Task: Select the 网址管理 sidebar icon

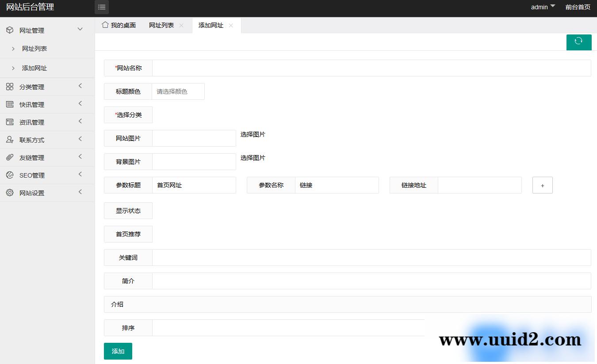Action: 10,30
